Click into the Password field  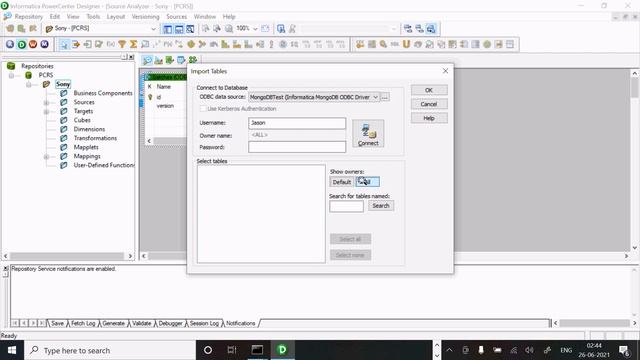pos(297,147)
